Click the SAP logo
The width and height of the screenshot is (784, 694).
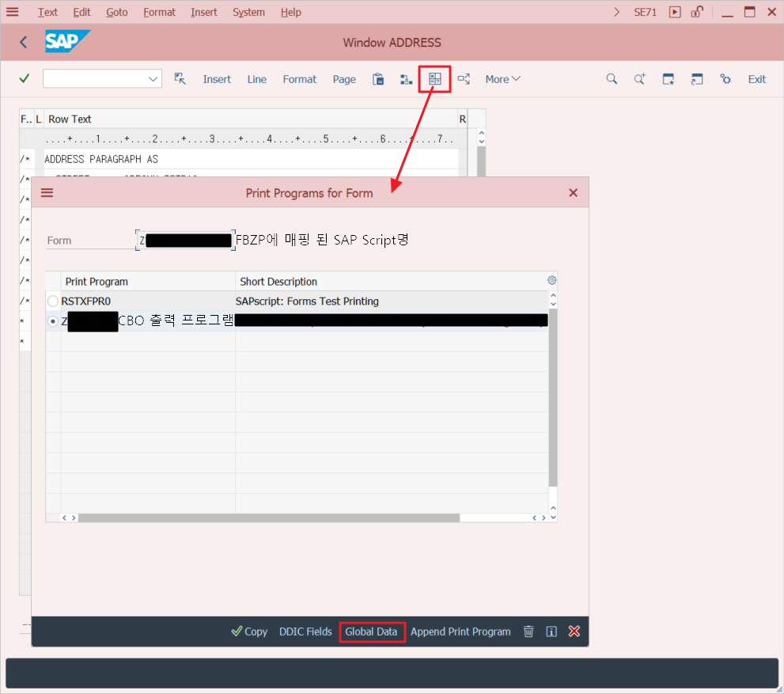pos(67,41)
